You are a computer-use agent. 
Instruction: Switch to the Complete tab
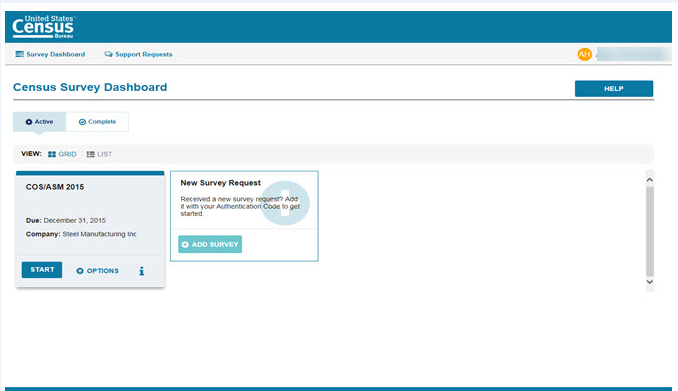coord(97,122)
